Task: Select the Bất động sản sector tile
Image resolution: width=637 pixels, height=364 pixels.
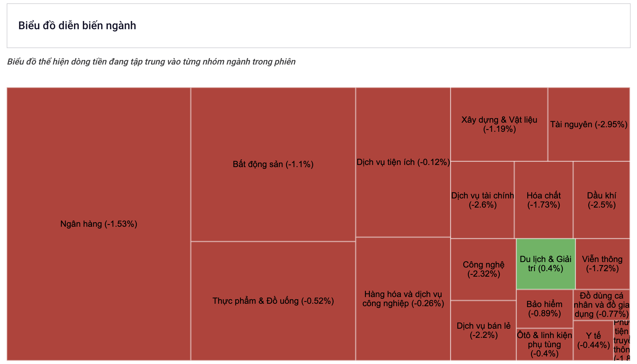Action: (273, 164)
